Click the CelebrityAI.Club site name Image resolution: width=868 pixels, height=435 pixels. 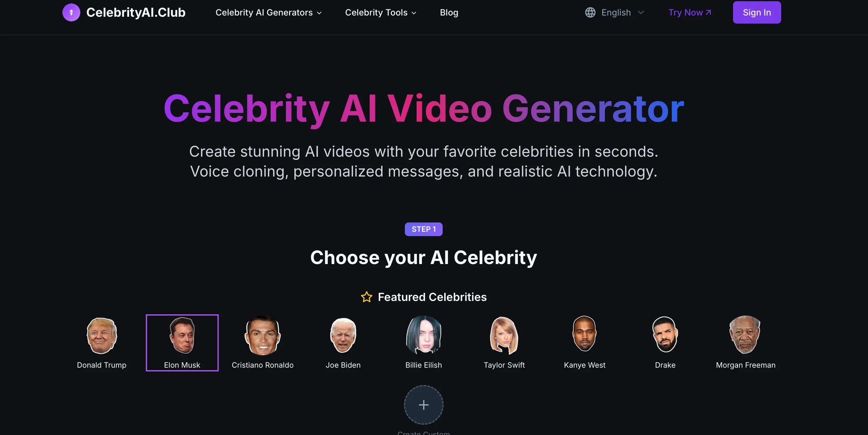pos(136,12)
